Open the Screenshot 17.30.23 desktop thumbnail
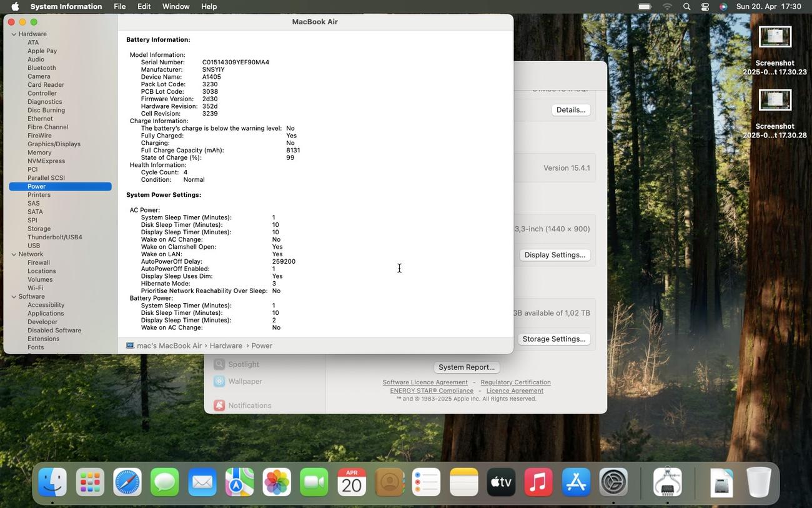The image size is (812, 508). [775, 37]
